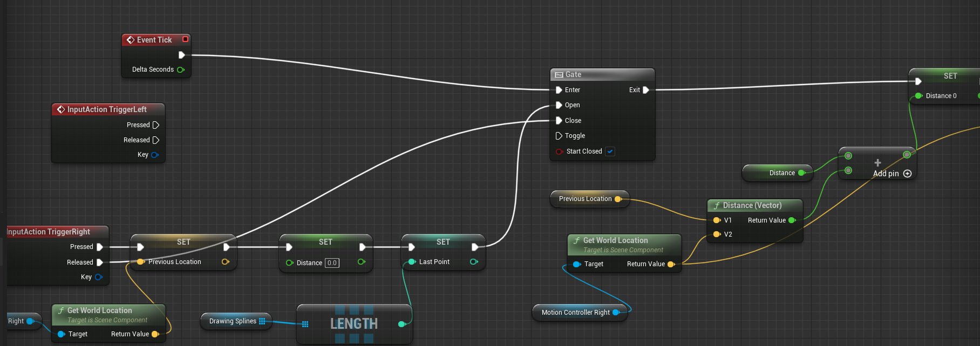Click Target pin on bottom-left Get World Location
The height and width of the screenshot is (346, 980).
coord(61,334)
